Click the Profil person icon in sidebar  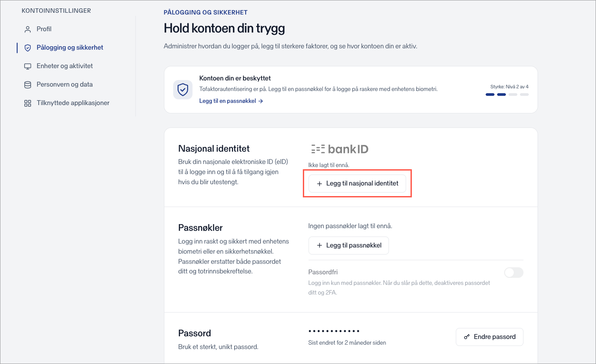pyautogui.click(x=28, y=29)
